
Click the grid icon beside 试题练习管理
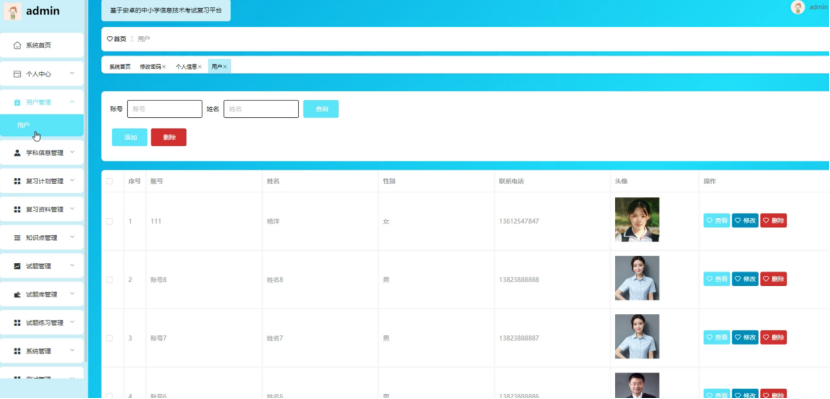pos(17,323)
